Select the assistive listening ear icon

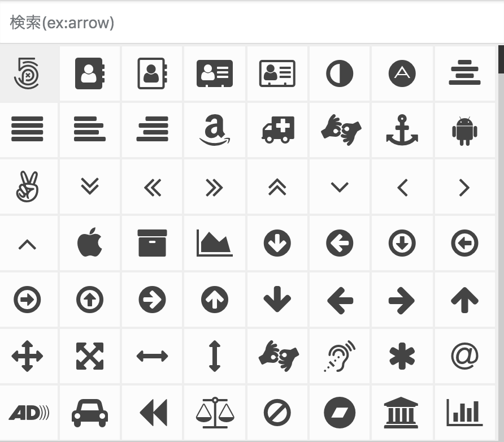[x=340, y=356]
